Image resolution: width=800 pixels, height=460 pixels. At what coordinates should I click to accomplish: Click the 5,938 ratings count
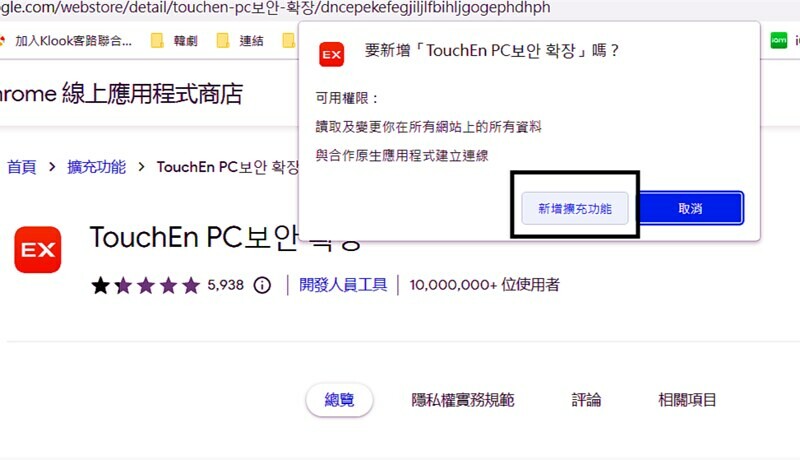pyautogui.click(x=225, y=285)
